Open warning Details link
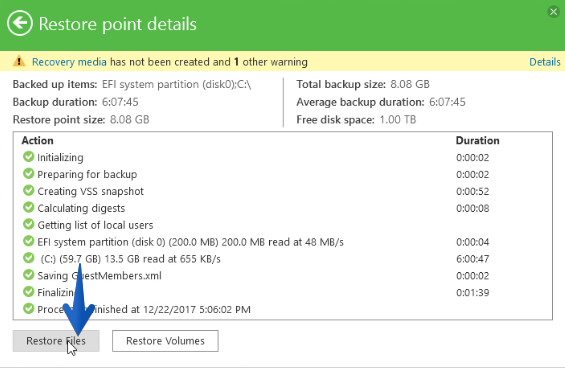 [544, 62]
